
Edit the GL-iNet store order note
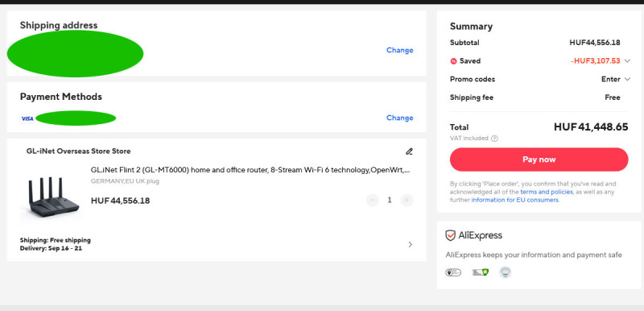point(409,151)
